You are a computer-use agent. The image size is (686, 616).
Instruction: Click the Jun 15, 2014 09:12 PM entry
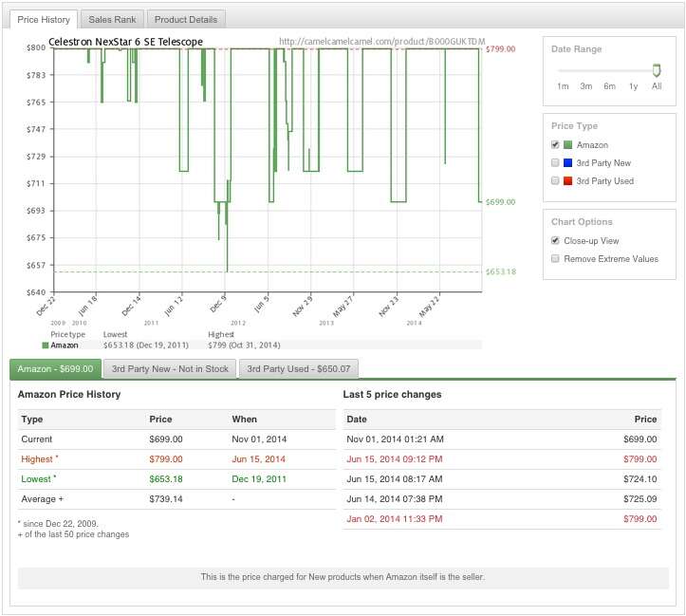[395, 459]
